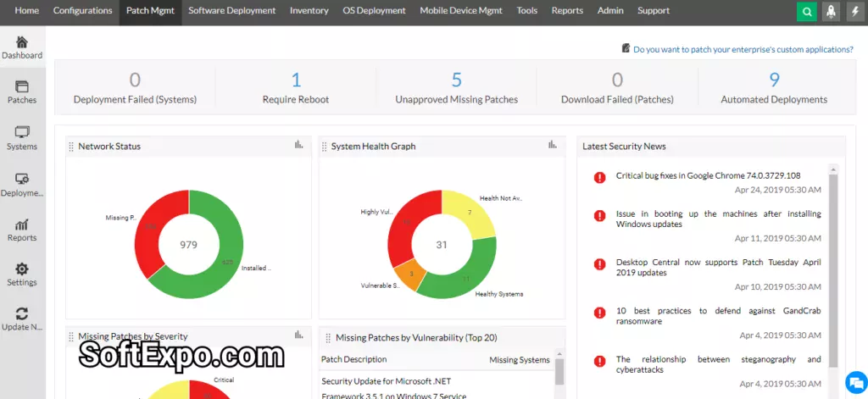
Task: Click the Update Now sync icon
Action: [21, 313]
